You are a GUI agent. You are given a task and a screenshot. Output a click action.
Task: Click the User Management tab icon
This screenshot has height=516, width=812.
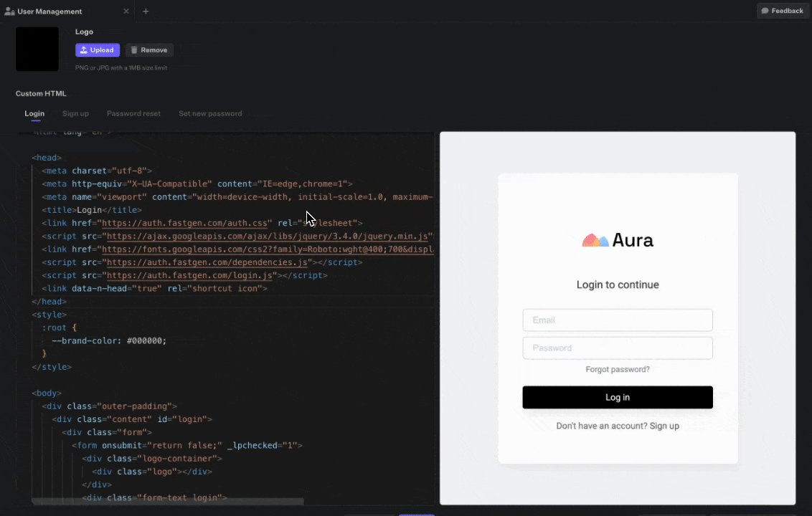pos(9,11)
